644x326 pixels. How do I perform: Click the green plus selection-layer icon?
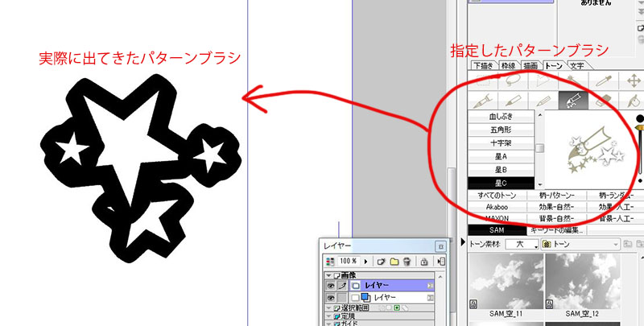pyautogui.click(x=397, y=308)
